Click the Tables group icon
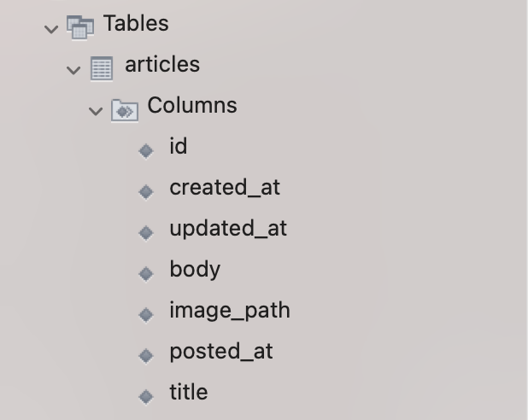 80,27
